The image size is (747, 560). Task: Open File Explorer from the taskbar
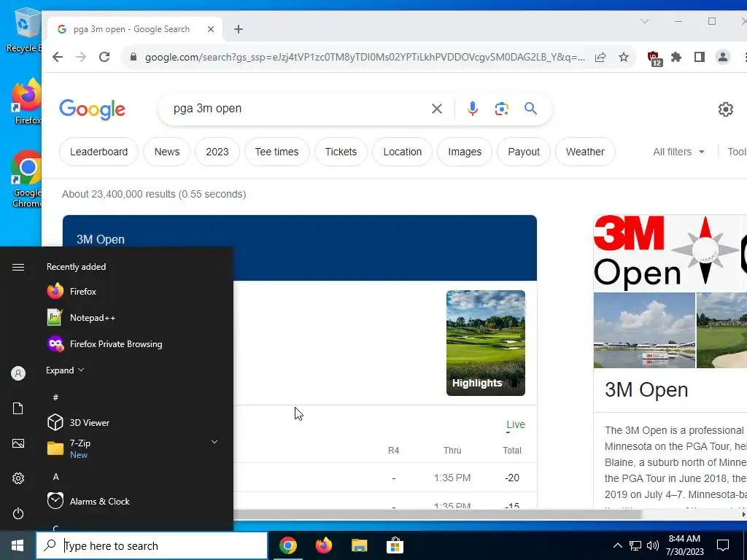[x=359, y=545]
